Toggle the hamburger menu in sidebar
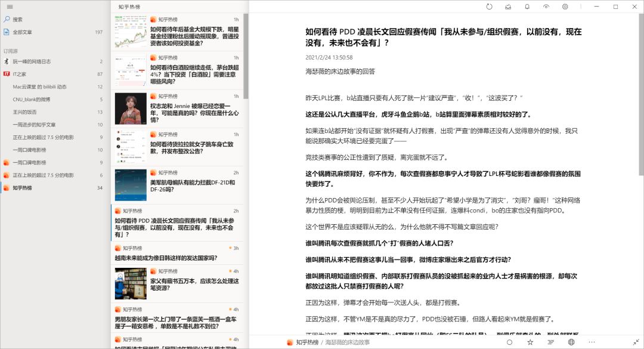Screen dimensions: 644x349 pyautogui.click(x=10, y=7)
